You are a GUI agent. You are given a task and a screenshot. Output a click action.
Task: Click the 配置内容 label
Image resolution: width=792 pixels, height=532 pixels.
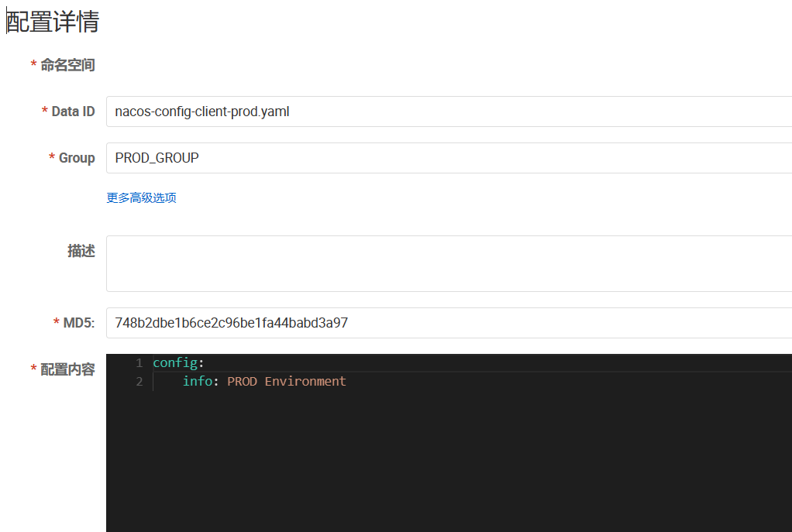(67, 369)
